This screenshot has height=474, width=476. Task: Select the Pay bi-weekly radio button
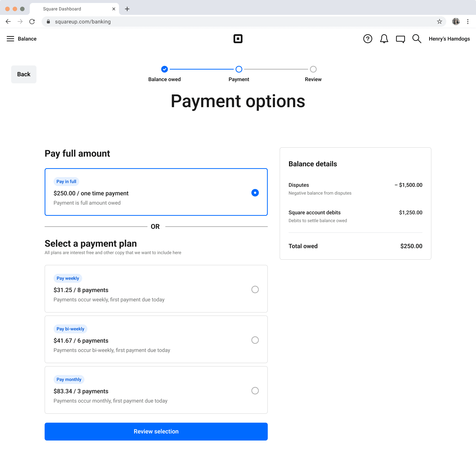(255, 340)
